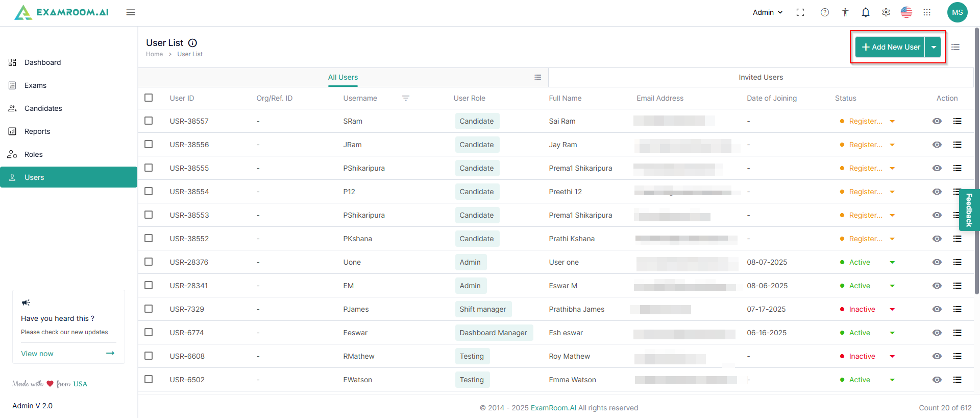The height and width of the screenshot is (418, 980).
Task: Click the Username column filter icon
Action: coord(406,98)
